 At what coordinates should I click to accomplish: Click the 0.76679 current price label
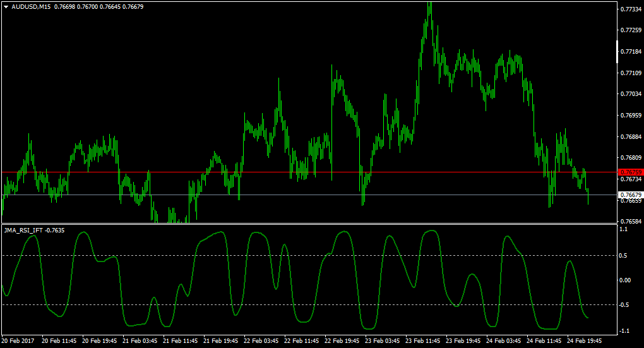(631, 195)
